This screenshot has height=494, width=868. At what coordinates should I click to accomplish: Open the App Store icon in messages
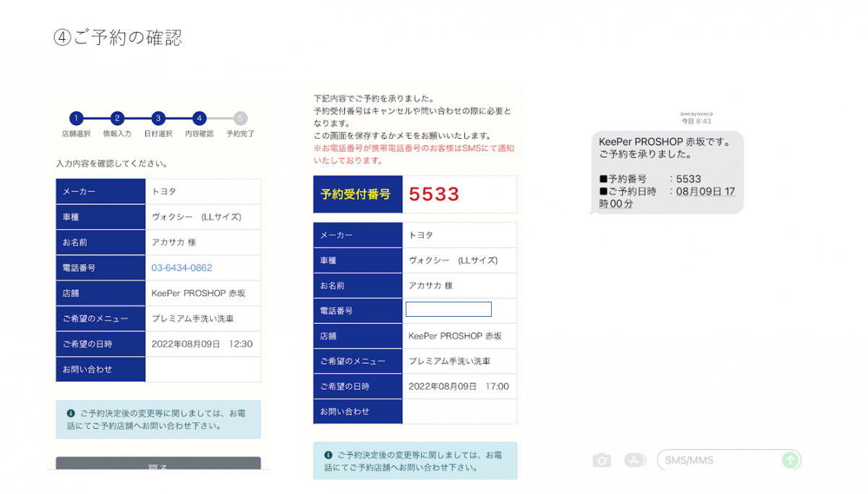click(x=634, y=461)
